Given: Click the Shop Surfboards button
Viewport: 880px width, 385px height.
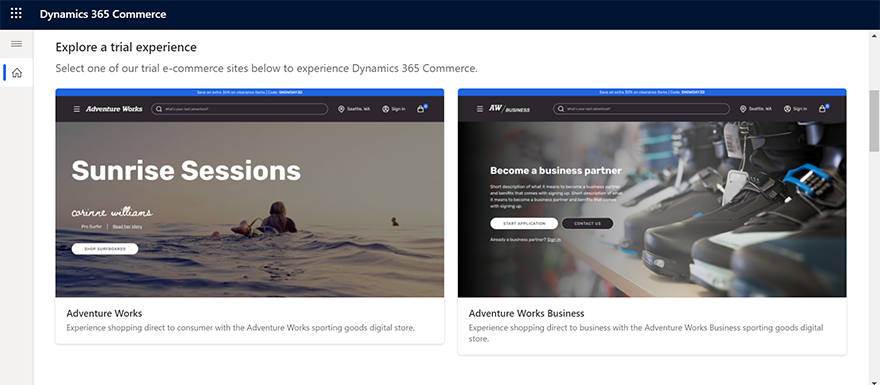Looking at the screenshot, I should [105, 249].
